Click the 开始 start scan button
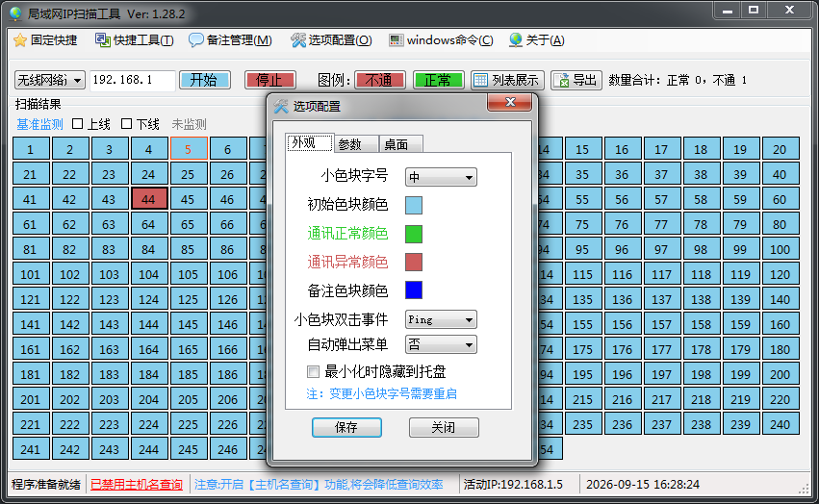This screenshot has height=504, width=819. click(205, 80)
